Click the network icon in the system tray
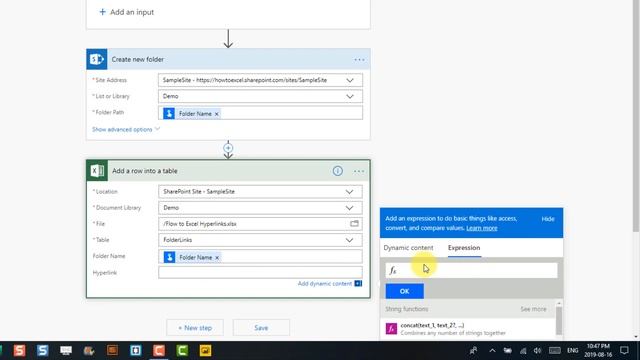Image resolution: width=640 pixels, height=360 pixels. [x=523, y=351]
